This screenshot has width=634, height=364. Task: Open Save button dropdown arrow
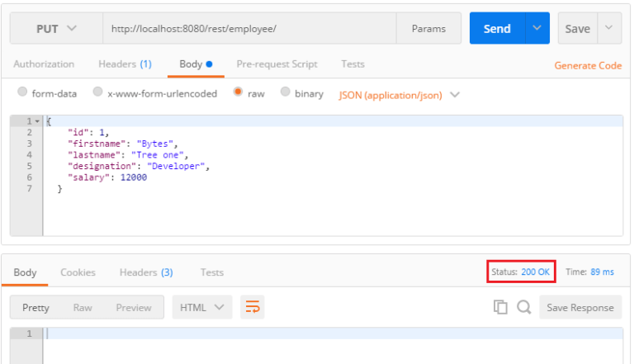tap(609, 28)
